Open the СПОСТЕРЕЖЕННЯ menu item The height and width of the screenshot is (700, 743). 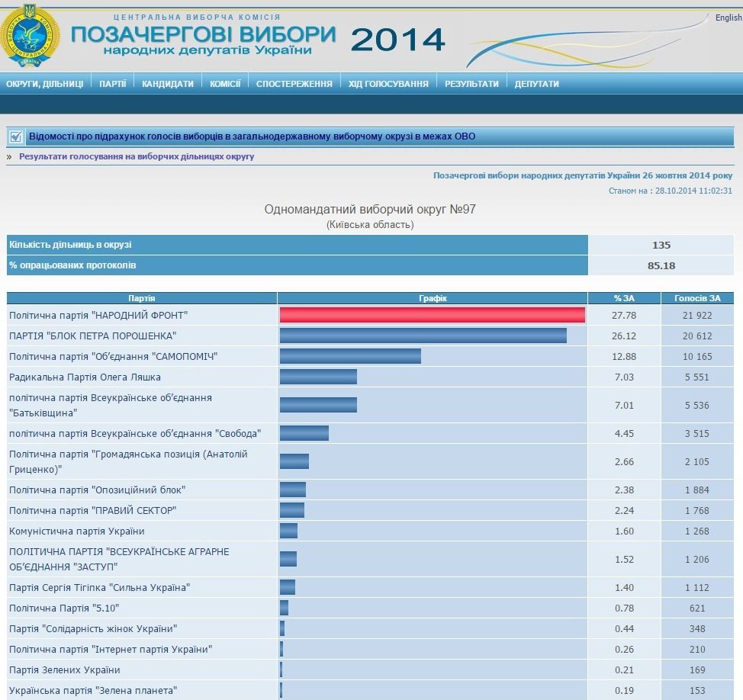tap(294, 84)
